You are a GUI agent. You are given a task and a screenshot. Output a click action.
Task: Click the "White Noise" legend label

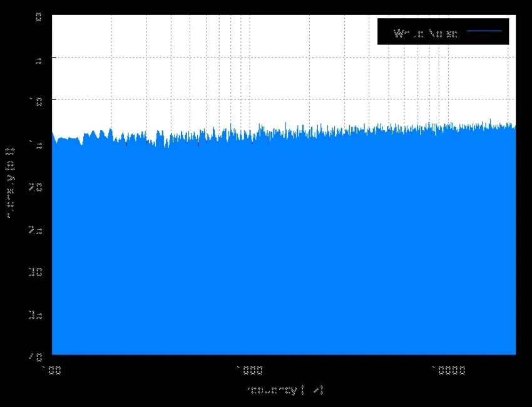point(426,33)
